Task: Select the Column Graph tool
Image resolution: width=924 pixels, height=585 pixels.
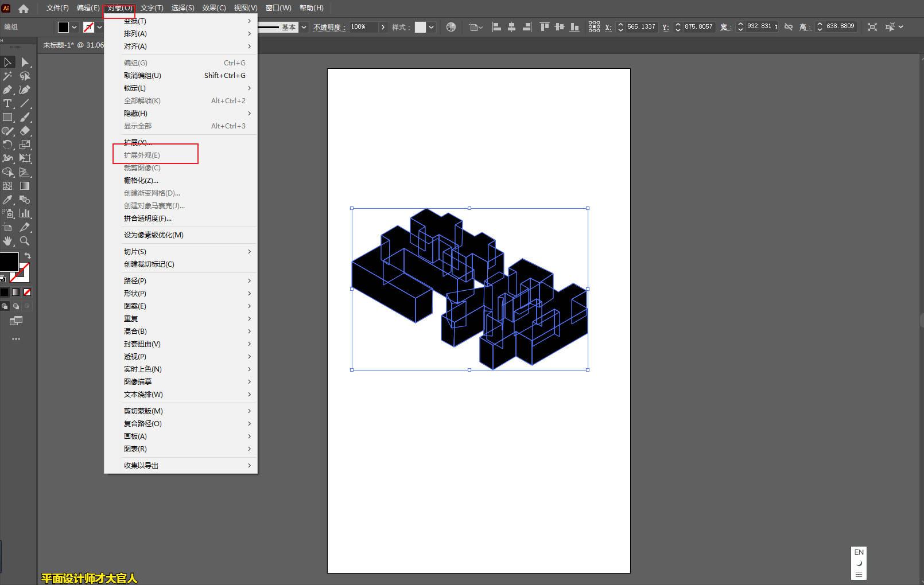Action: (x=25, y=213)
